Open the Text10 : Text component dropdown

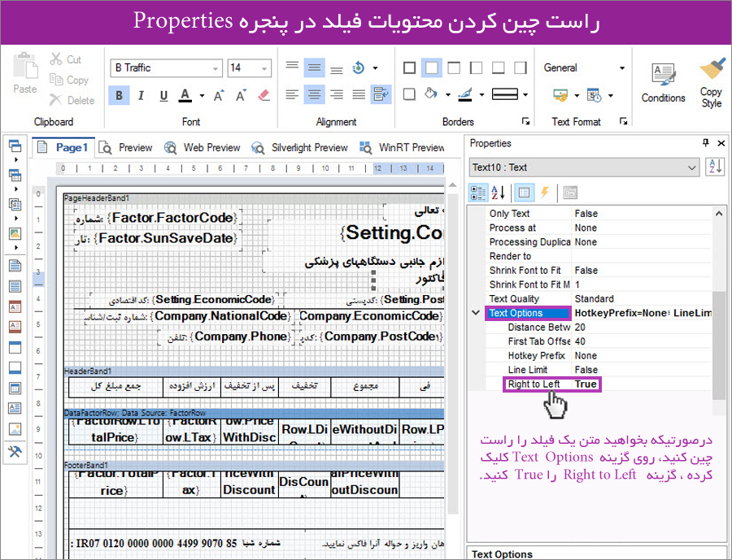(691, 167)
